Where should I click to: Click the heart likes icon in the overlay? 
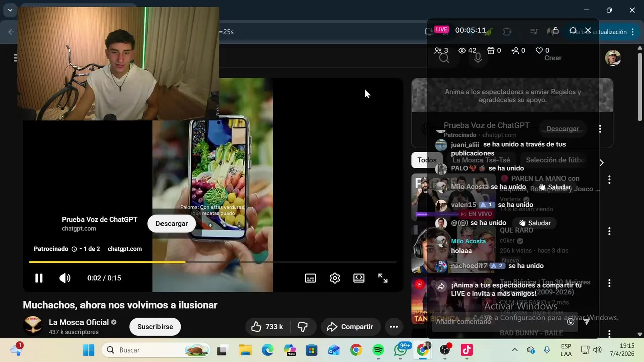point(539,50)
